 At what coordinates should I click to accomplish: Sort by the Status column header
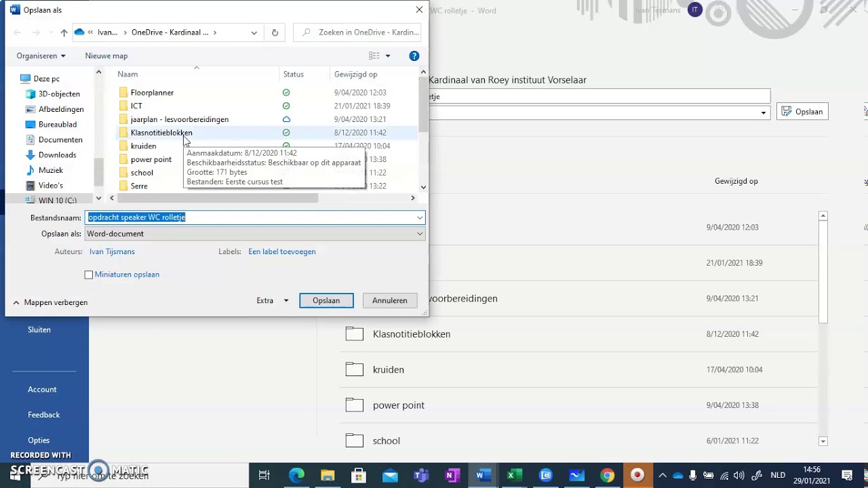(294, 74)
